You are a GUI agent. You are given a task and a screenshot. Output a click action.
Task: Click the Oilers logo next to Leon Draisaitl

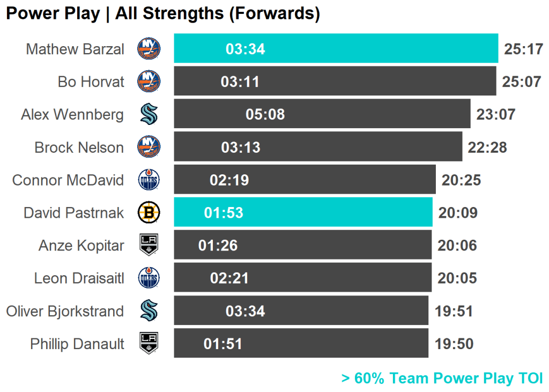tap(149, 278)
